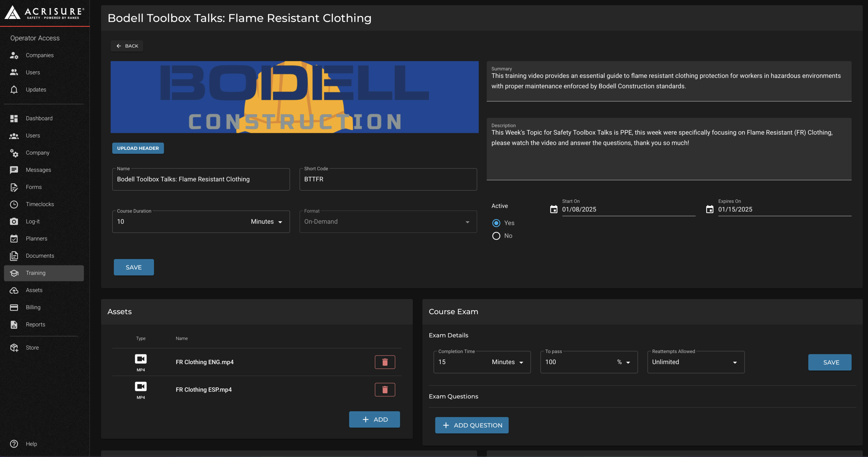Image resolution: width=868 pixels, height=457 pixels.
Task: Select Billing in the sidebar menu
Action: [44, 307]
